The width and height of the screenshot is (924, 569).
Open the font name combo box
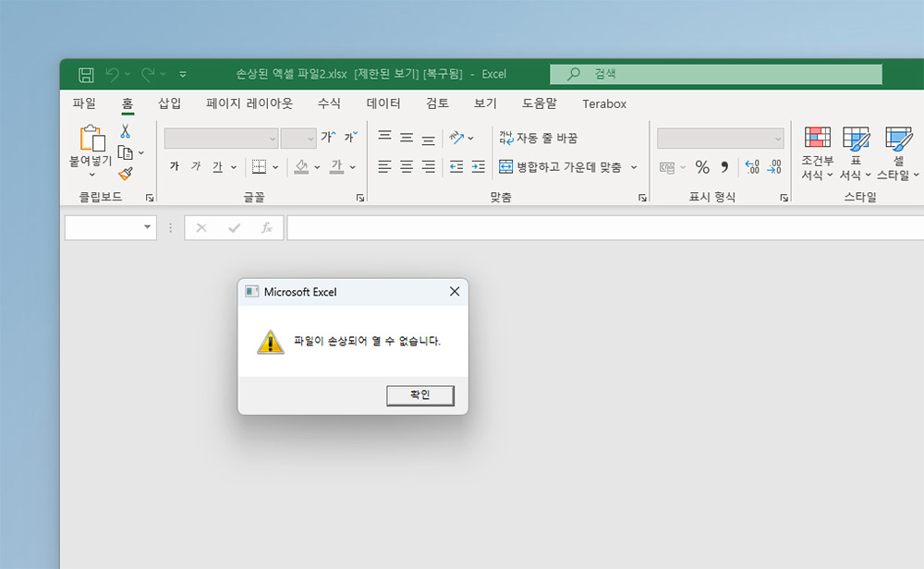point(221,139)
